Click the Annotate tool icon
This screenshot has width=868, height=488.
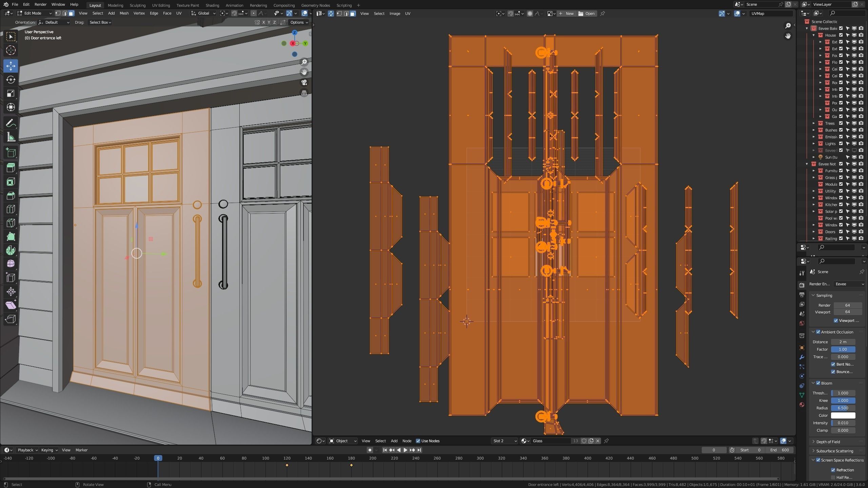click(x=11, y=123)
